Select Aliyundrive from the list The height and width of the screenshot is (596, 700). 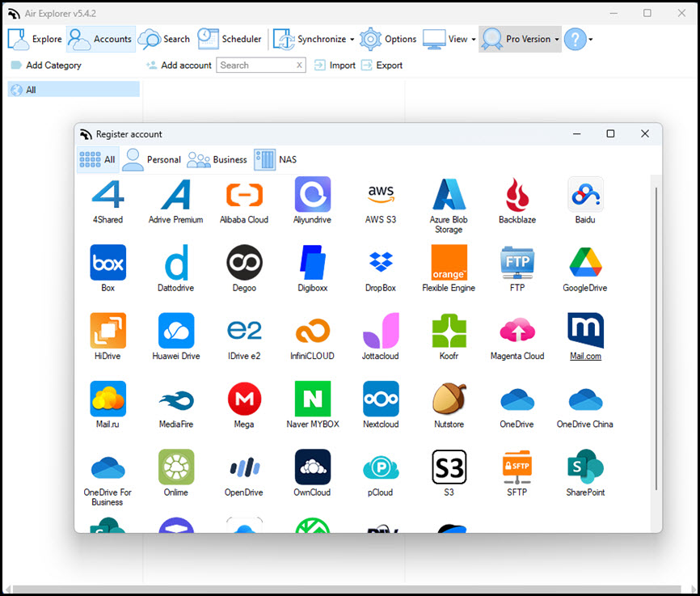point(313,194)
